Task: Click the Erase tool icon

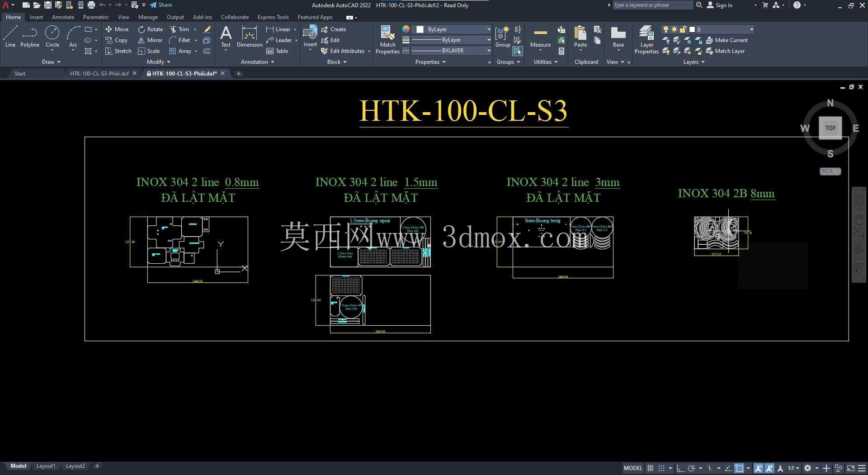Action: pyautogui.click(x=207, y=29)
